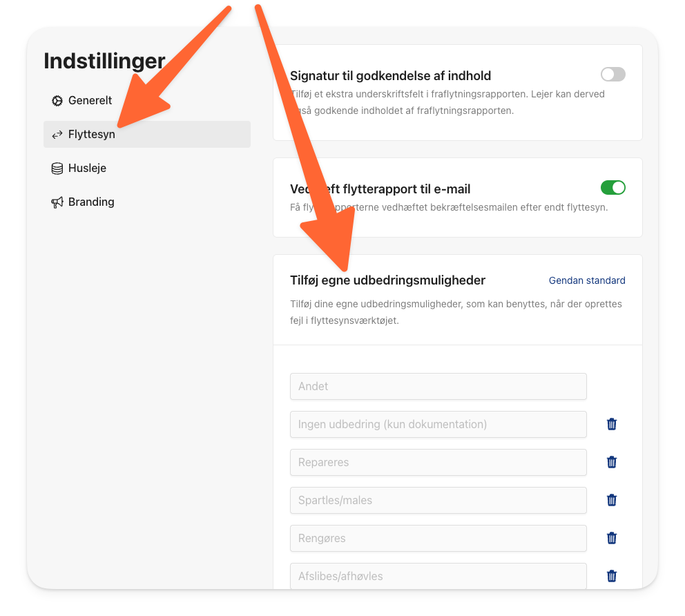Click the "Gendan standard" link
This screenshot has height=616, width=685.
(x=587, y=280)
